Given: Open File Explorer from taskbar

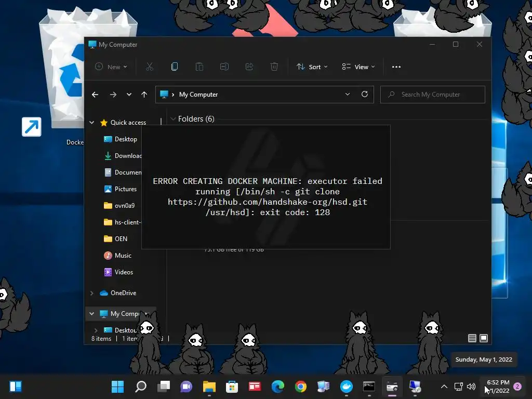Looking at the screenshot, I should click(209, 387).
